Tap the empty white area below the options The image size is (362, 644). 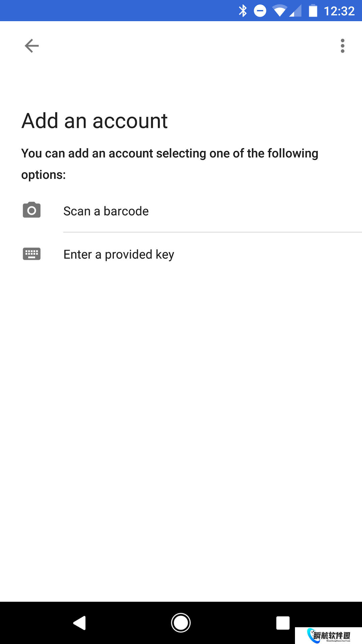181,419
